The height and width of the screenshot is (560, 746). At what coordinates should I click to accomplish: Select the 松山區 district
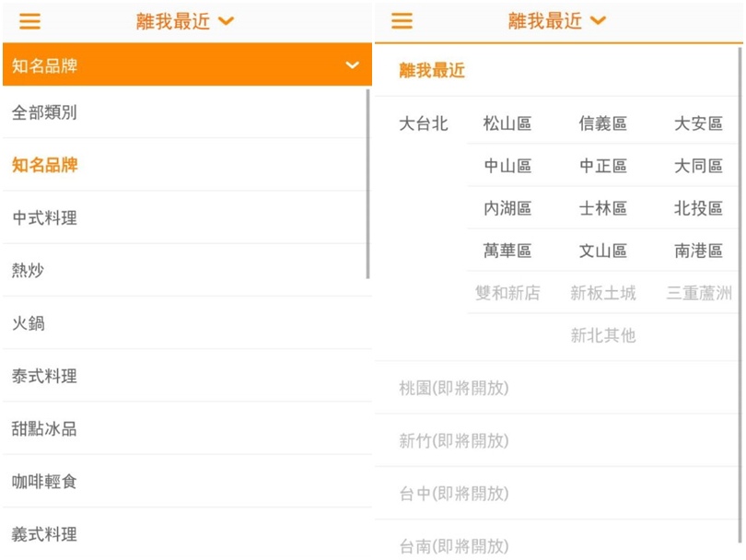pyautogui.click(x=507, y=123)
